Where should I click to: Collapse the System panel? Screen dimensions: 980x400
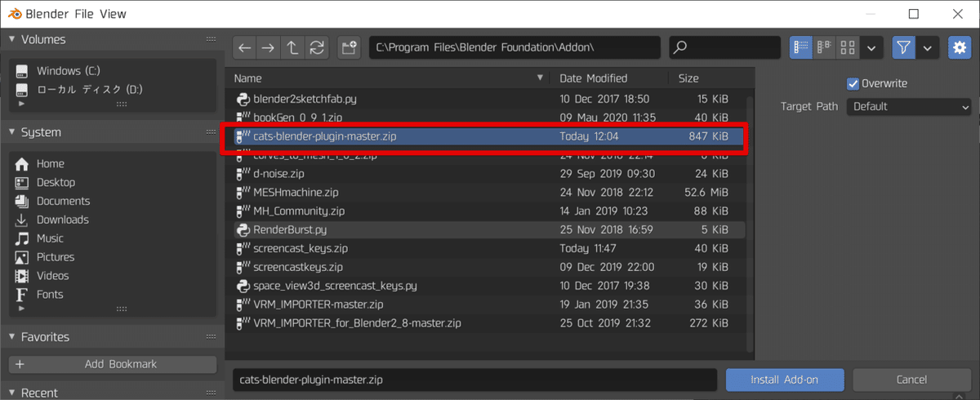13,132
